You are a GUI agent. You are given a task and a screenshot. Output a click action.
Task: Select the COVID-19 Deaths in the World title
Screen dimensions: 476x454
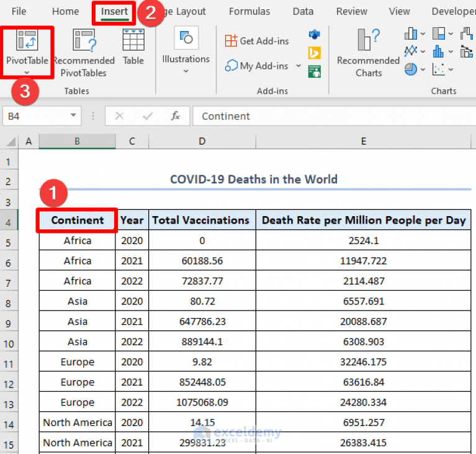point(254,179)
